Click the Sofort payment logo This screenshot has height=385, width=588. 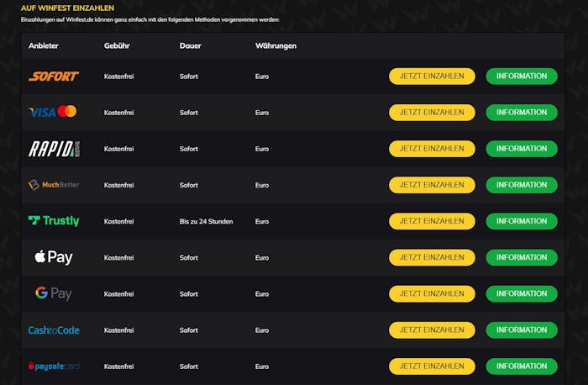tap(54, 76)
